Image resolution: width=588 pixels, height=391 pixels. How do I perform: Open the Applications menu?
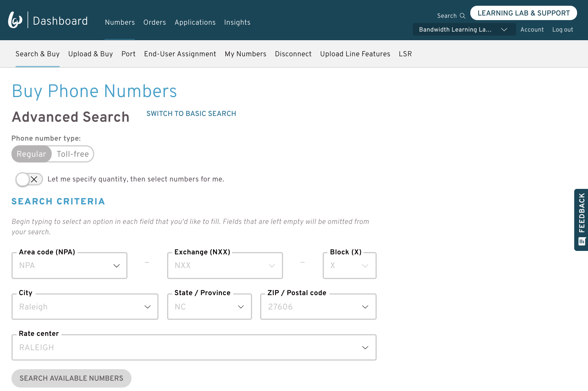(195, 22)
